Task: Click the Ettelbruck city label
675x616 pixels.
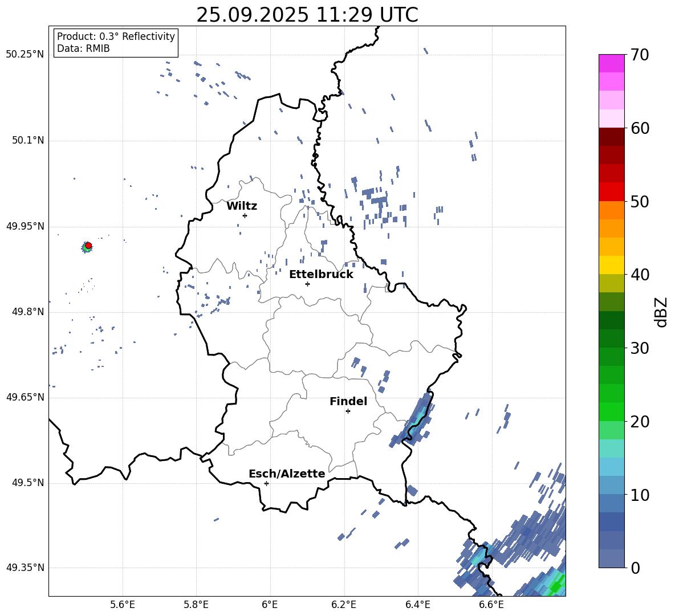Action: [x=321, y=275]
